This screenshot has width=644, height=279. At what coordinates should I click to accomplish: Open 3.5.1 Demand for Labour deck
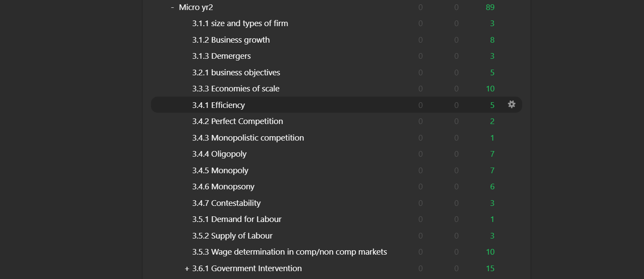coord(237,219)
